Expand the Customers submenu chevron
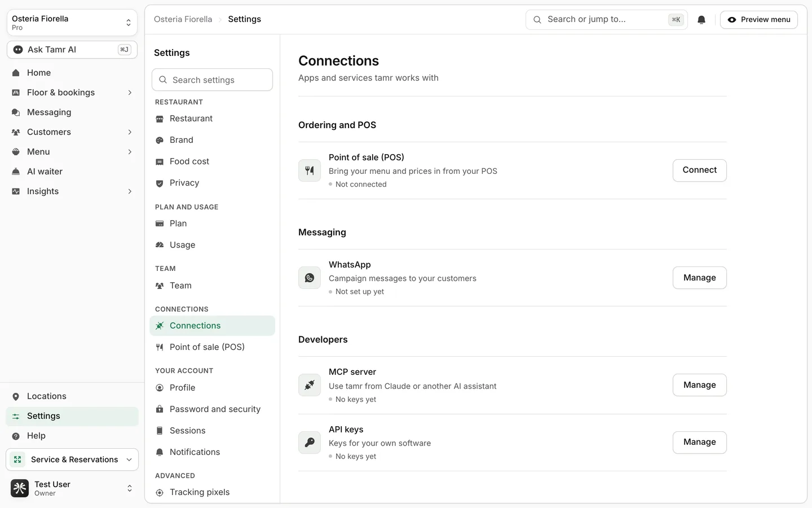 (x=130, y=132)
